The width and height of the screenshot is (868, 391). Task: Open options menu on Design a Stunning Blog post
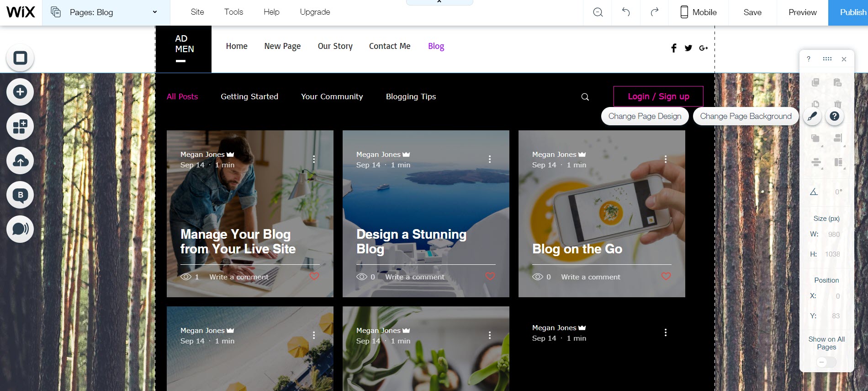[490, 159]
